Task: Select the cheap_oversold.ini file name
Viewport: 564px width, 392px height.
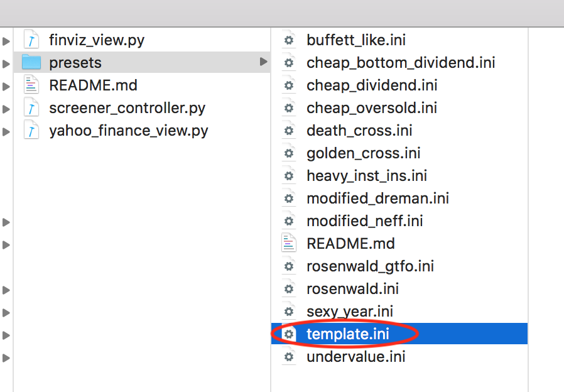Action: 372,108
